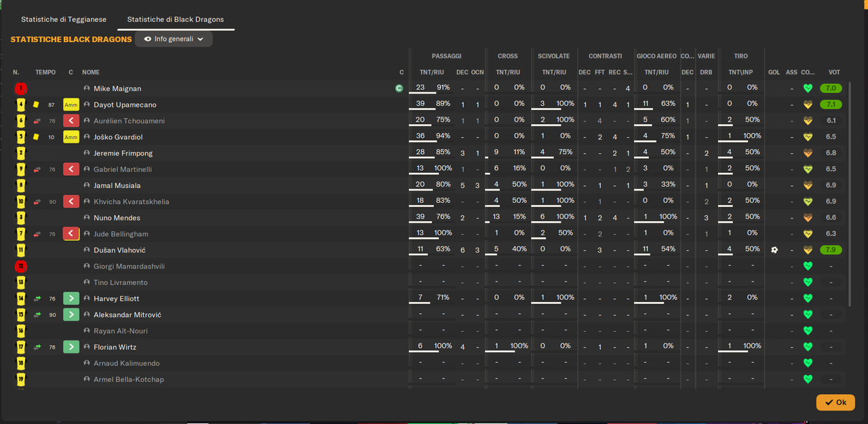Screen dimensions: 868x424
Task: Open Florian Wirtz's player profile
Action: (x=115, y=347)
